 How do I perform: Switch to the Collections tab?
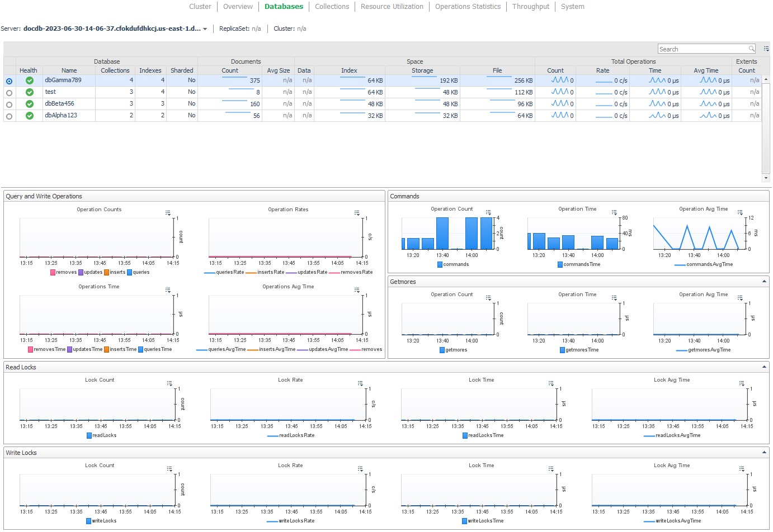click(x=332, y=7)
